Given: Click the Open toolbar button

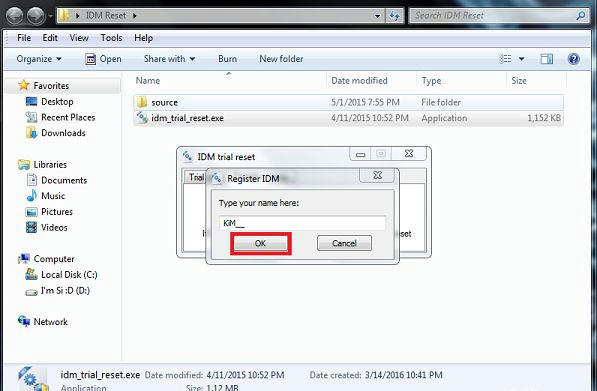Looking at the screenshot, I should pos(103,59).
